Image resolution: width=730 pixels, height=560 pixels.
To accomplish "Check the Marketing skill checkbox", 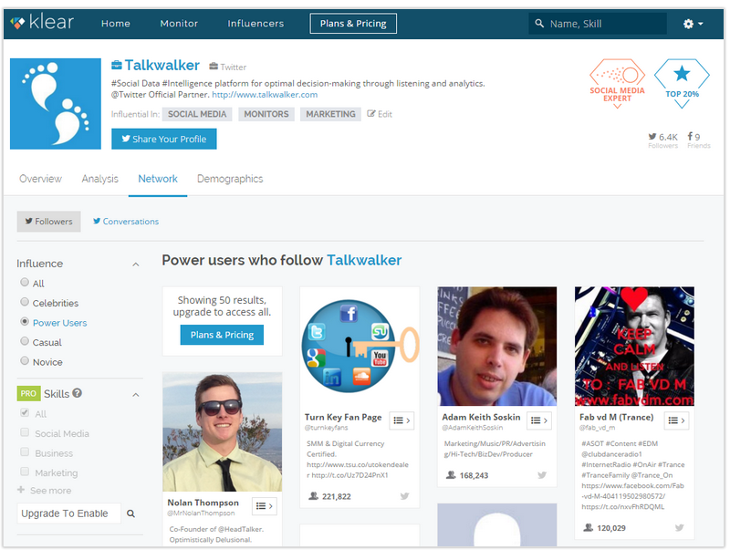I will point(25,472).
